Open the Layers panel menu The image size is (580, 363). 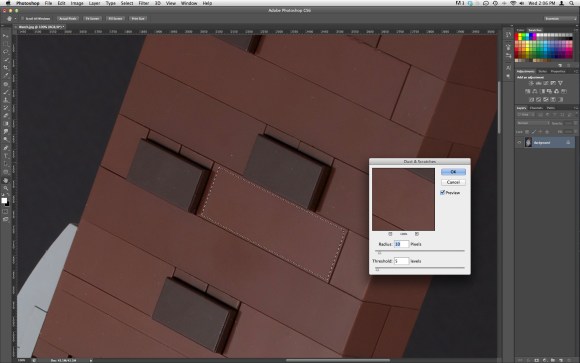pos(576,108)
